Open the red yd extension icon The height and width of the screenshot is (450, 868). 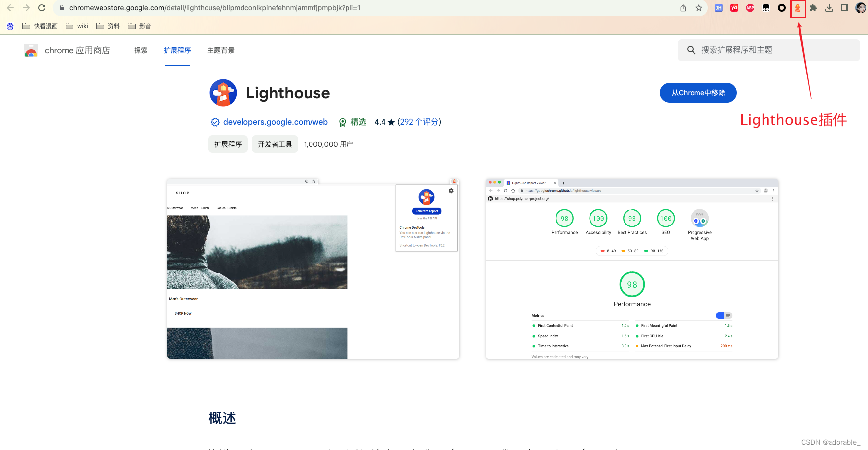pyautogui.click(x=734, y=8)
